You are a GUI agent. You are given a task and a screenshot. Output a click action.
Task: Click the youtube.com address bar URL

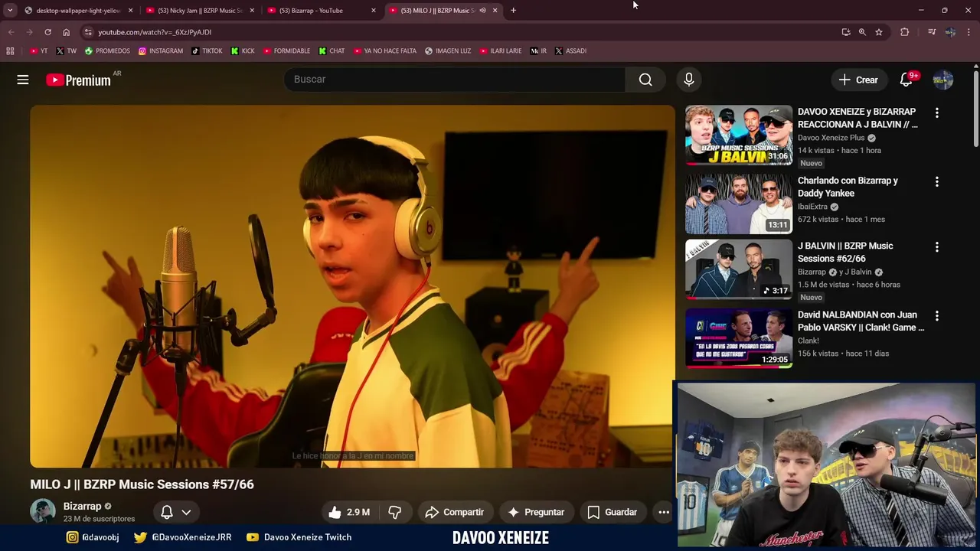[155, 32]
